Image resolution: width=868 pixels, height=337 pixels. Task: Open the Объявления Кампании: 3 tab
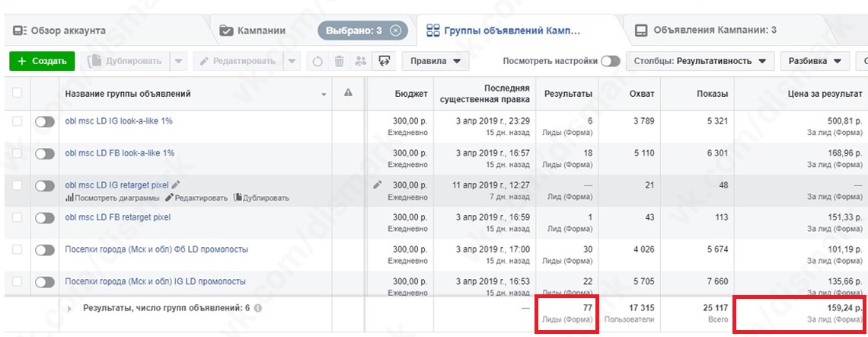pyautogui.click(x=706, y=31)
